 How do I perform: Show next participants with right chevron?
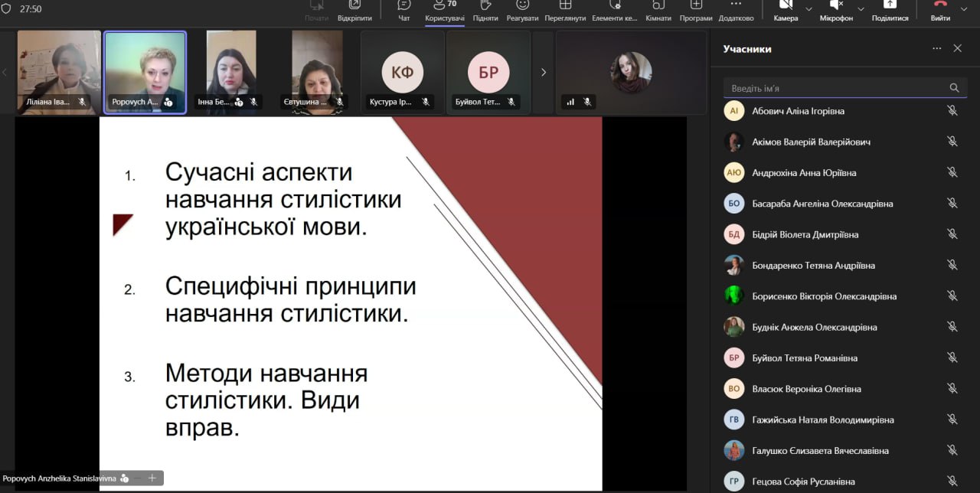(x=544, y=73)
